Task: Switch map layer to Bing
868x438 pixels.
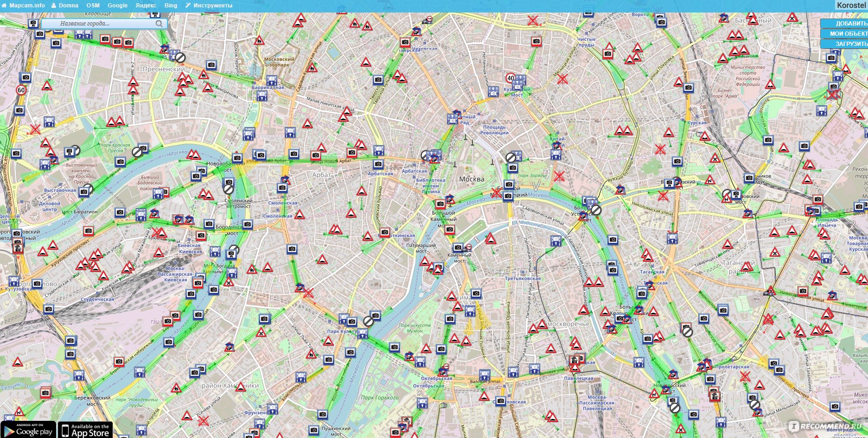Action: 171,6
